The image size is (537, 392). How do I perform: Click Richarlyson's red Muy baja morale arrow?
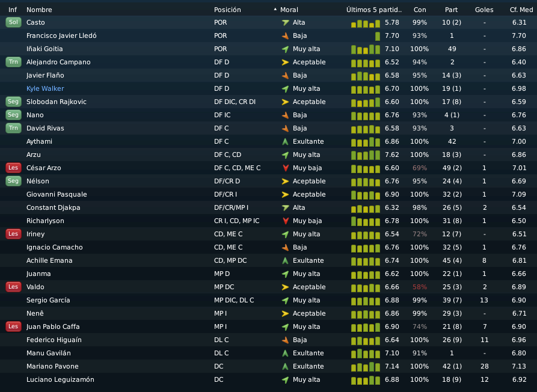click(x=285, y=221)
